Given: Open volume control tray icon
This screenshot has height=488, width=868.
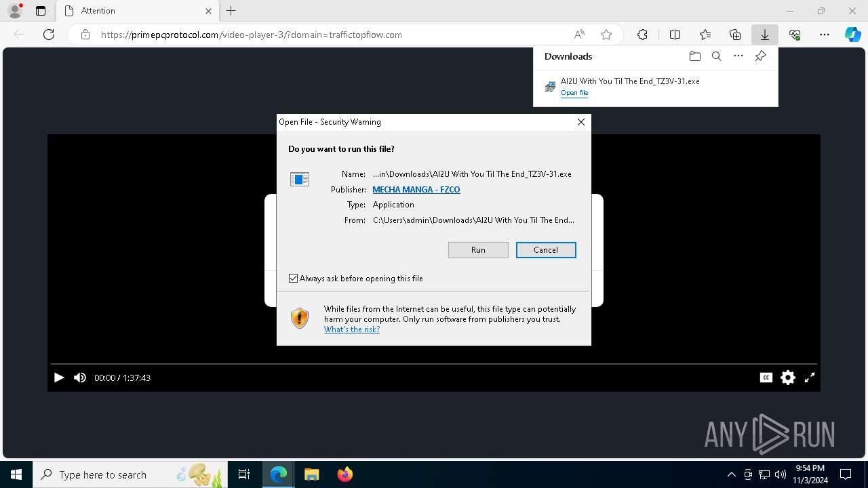Looking at the screenshot, I should tap(780, 474).
